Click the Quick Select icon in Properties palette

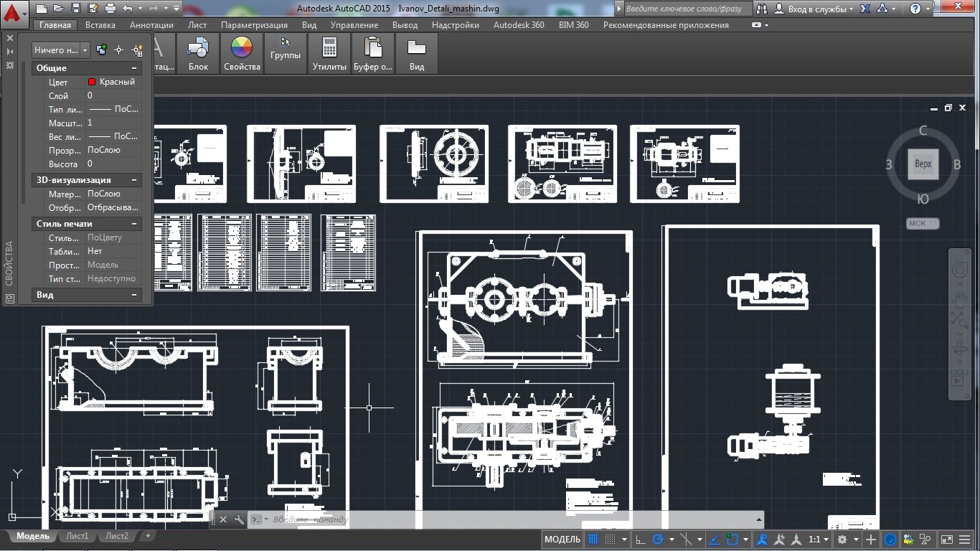tap(137, 50)
